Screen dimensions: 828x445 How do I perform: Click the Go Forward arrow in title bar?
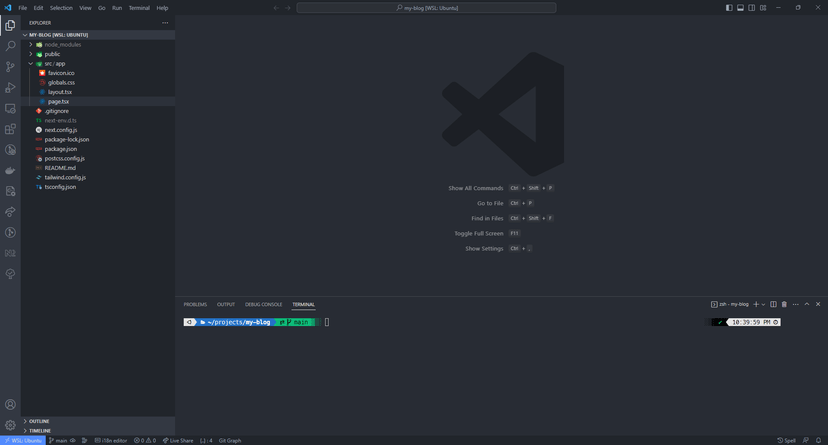288,8
